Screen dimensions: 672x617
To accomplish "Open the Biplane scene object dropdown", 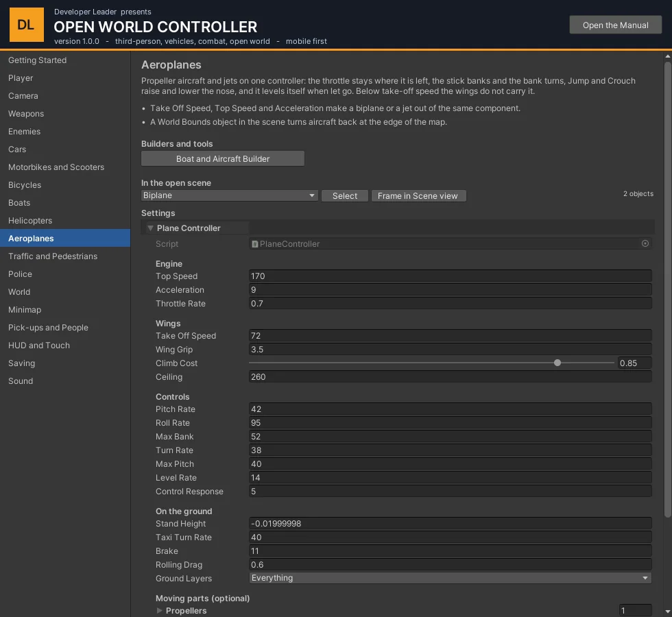I will click(x=229, y=195).
